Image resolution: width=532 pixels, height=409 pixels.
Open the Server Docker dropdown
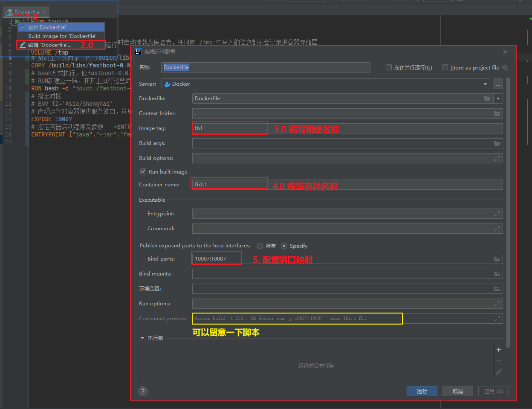[x=485, y=84]
